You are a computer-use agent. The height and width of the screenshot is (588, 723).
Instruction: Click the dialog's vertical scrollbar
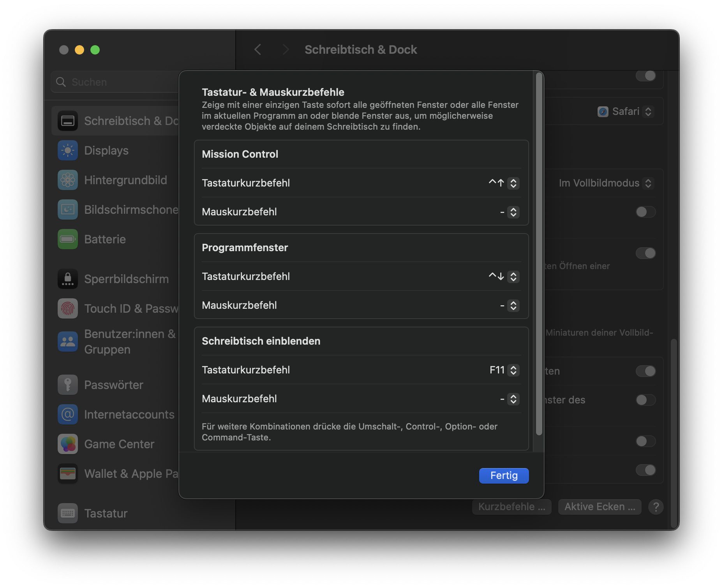539,253
